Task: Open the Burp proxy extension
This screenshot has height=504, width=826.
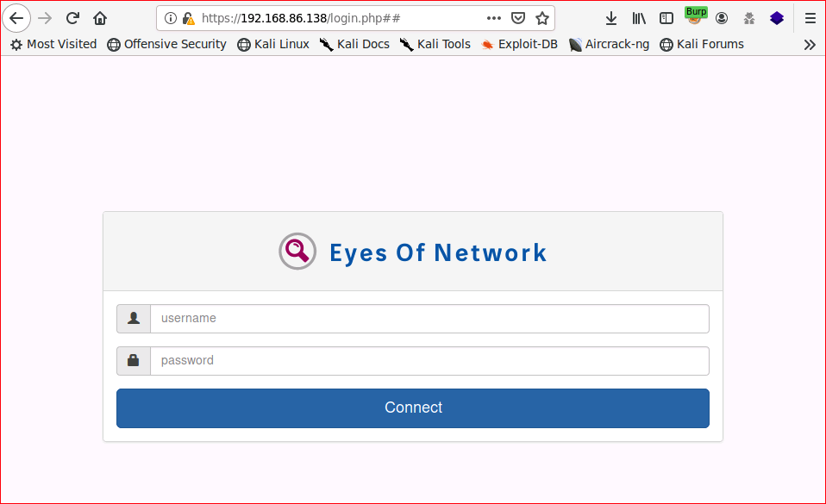Action: (695, 16)
